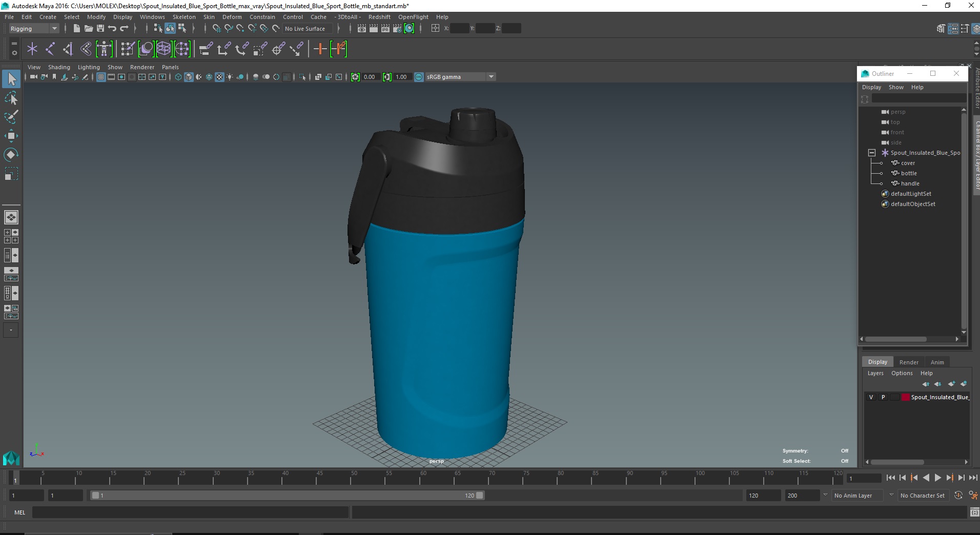Image resolution: width=980 pixels, height=535 pixels.
Task: Select the cover node in Outliner
Action: [x=908, y=163]
